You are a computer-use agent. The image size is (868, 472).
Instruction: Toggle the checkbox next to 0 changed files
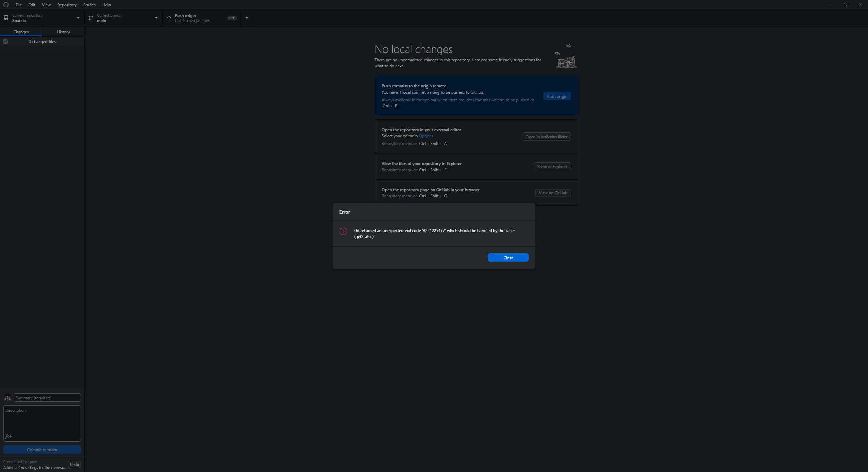point(5,41)
